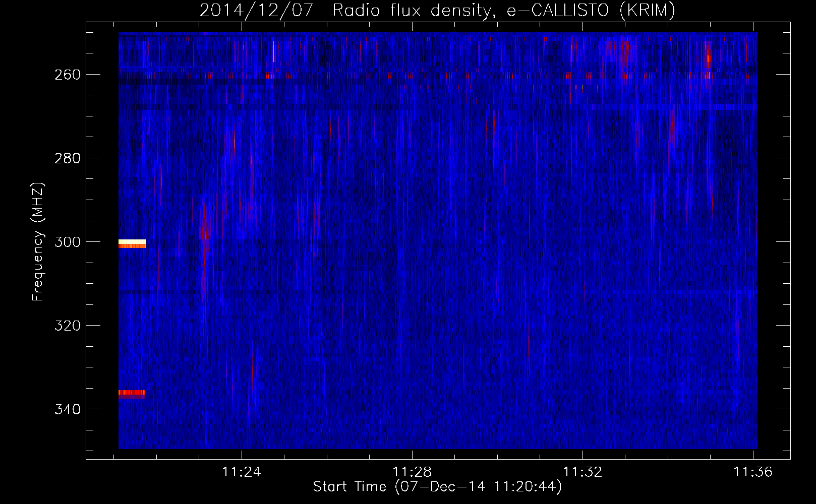Click the 11:36 time tick label
The width and height of the screenshot is (816, 504).
(753, 472)
